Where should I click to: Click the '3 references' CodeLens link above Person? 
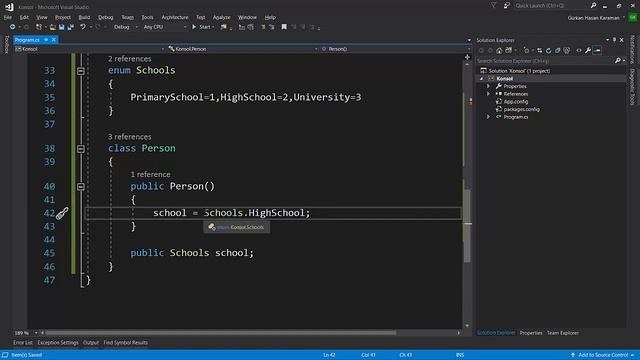[x=129, y=137]
